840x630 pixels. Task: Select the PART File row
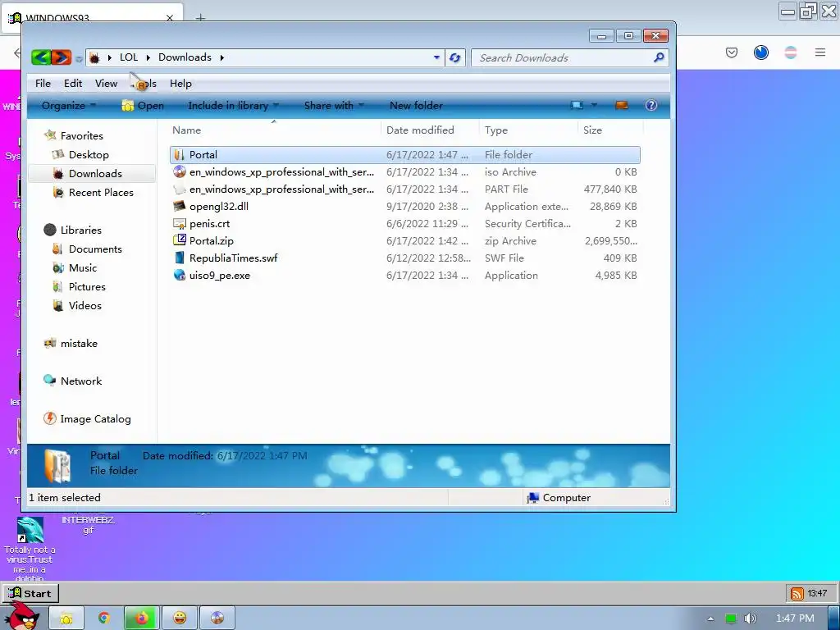[405, 189]
